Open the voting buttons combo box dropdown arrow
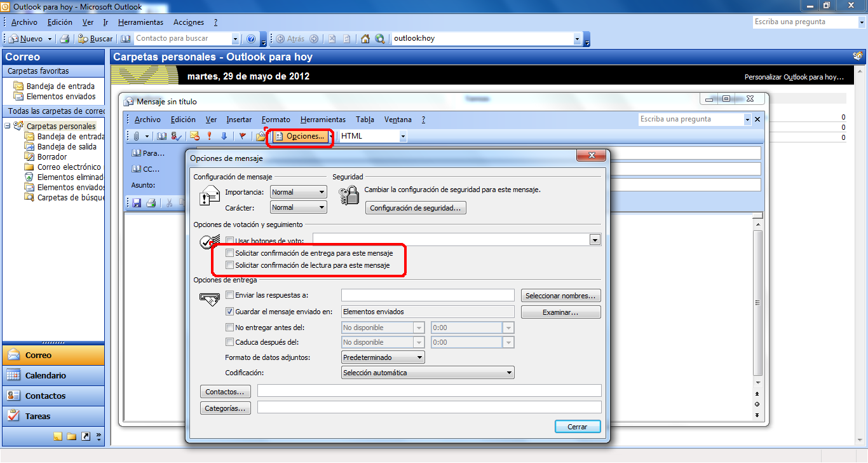Screen dimensions: 868x463 (595, 240)
